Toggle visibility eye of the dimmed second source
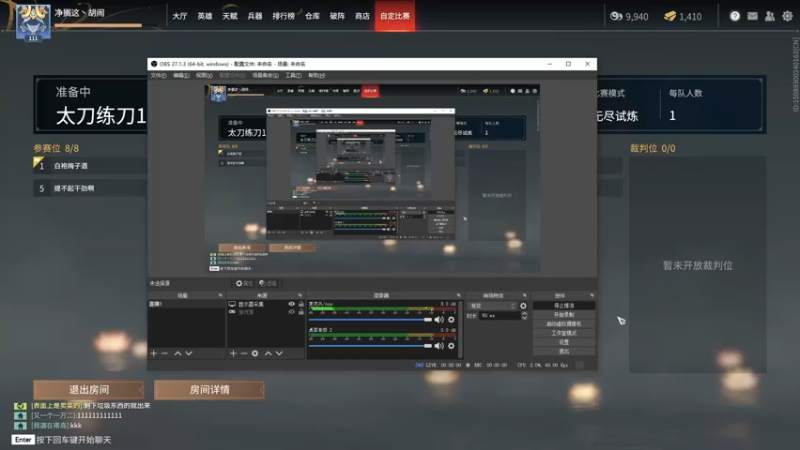Screen dimensions: 800x450 click(291, 312)
